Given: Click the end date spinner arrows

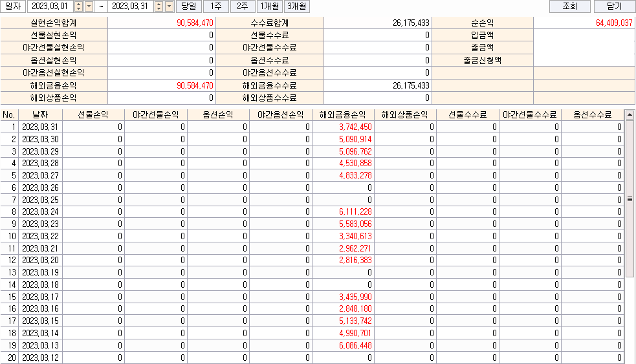Looking at the screenshot, I should (x=159, y=6).
